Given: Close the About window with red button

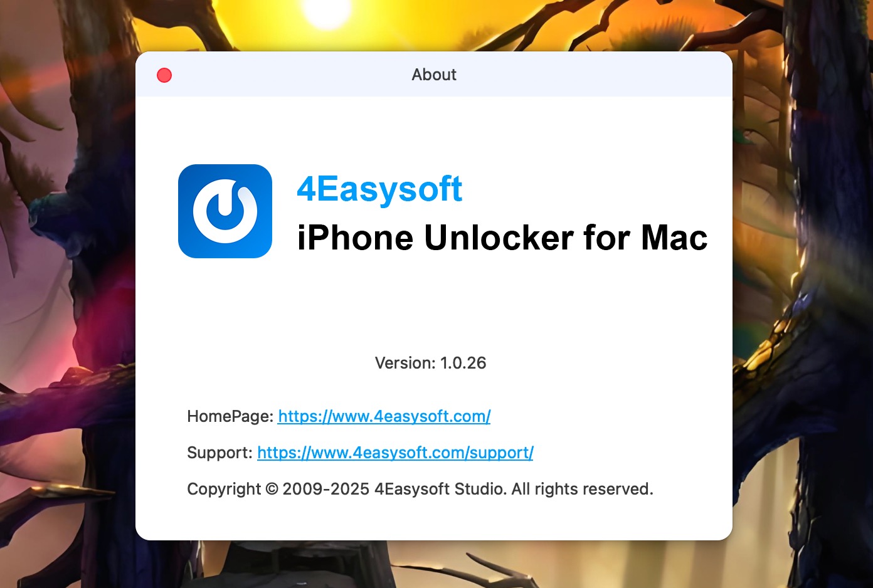Looking at the screenshot, I should tap(164, 75).
